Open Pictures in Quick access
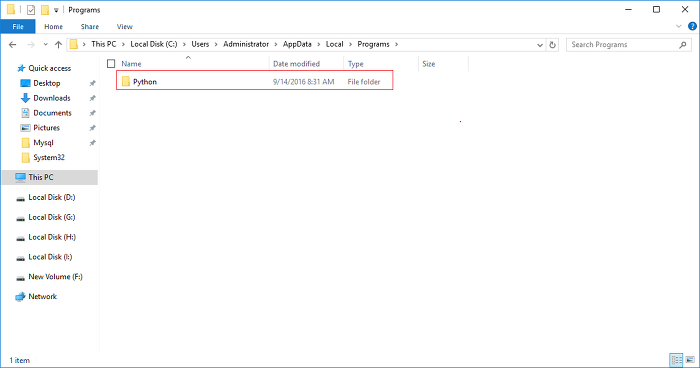The width and height of the screenshot is (700, 368). click(x=46, y=128)
